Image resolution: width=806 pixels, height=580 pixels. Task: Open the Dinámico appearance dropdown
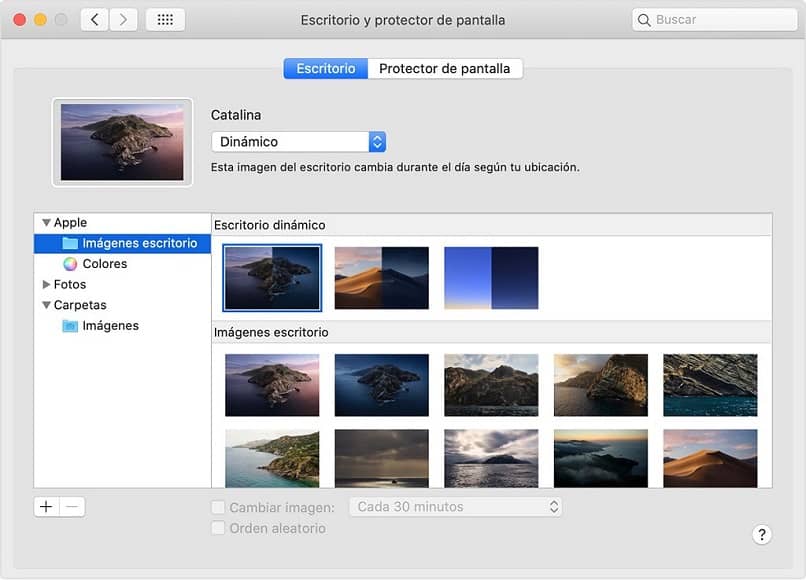(x=299, y=142)
